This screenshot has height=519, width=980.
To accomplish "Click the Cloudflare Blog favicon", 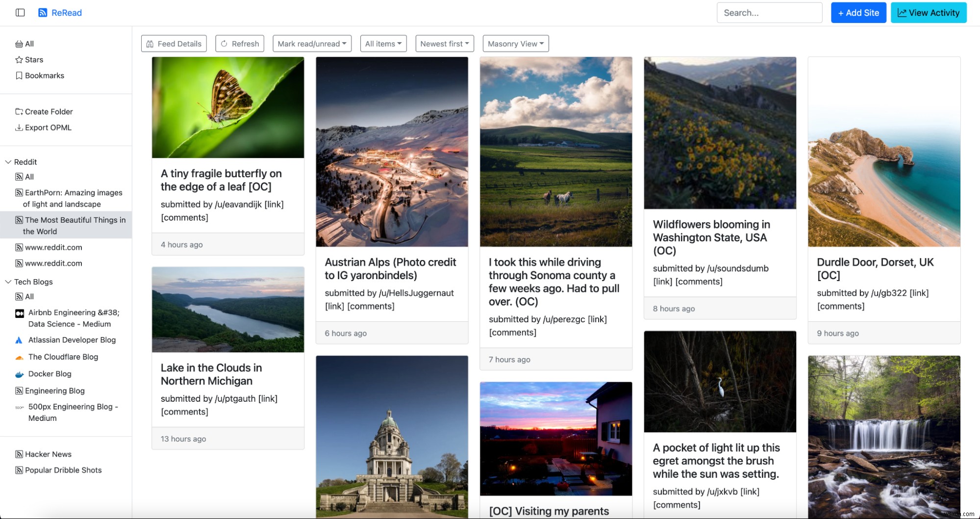I will pos(20,358).
